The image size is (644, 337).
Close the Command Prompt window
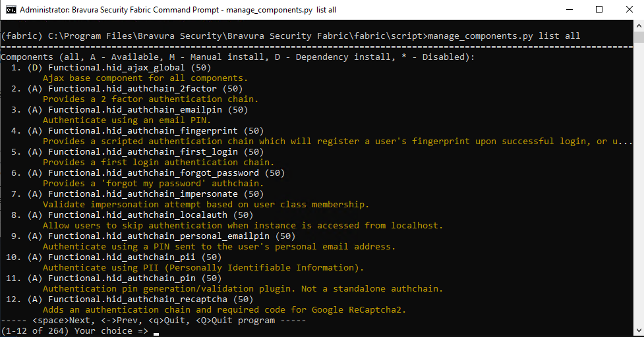[x=629, y=10]
